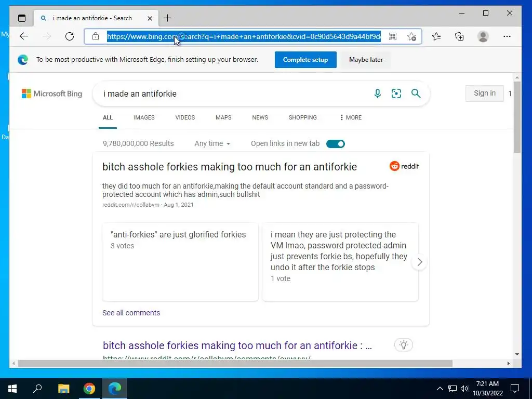Open the tab actions menu icon
This screenshot has width=532, height=399.
coord(22,18)
